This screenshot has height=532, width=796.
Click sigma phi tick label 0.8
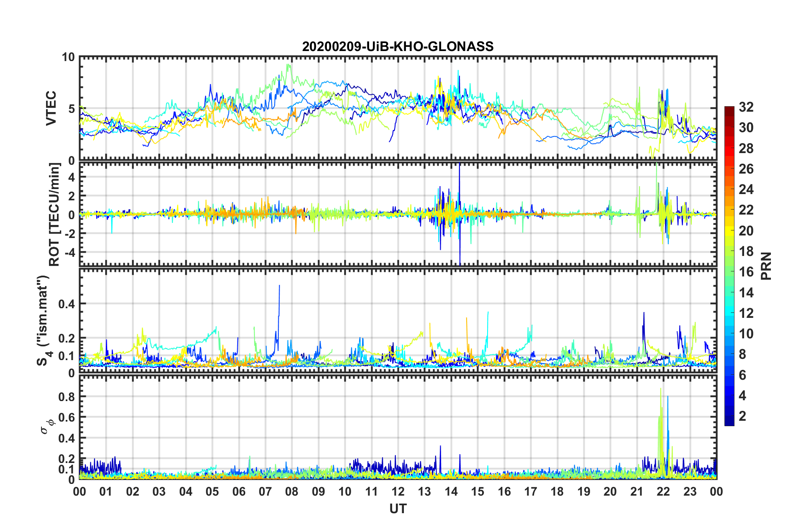coord(67,396)
